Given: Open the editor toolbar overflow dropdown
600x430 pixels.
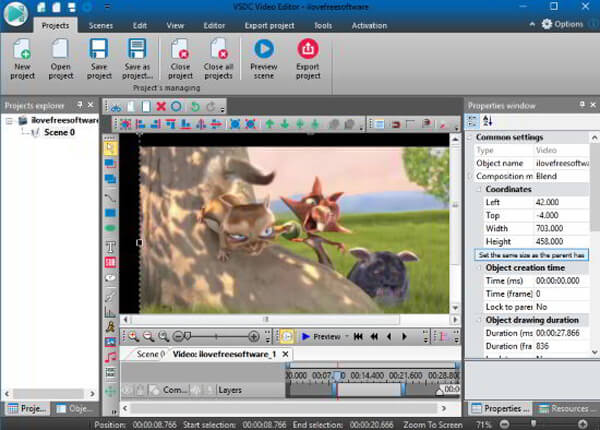Looking at the screenshot, I should click(x=222, y=110).
